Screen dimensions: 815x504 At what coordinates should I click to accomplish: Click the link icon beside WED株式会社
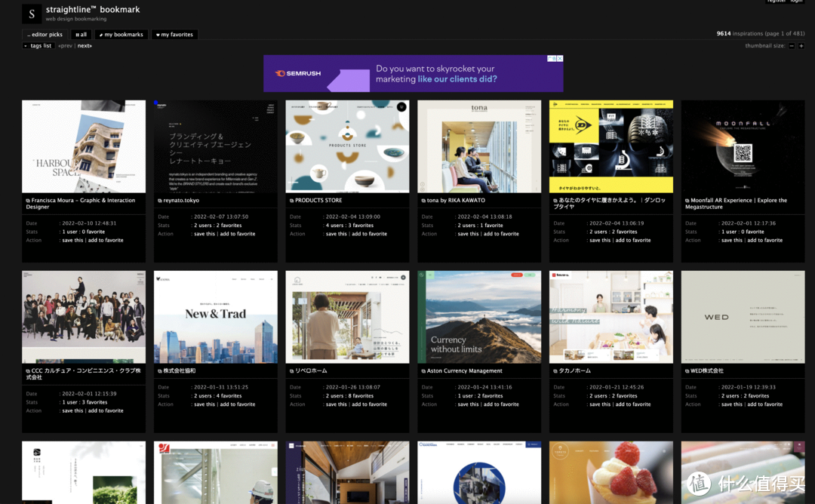pyautogui.click(x=687, y=371)
